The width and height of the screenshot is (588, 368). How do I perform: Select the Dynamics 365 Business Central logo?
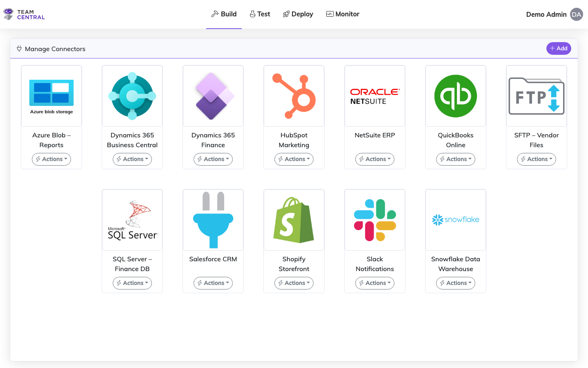132,96
